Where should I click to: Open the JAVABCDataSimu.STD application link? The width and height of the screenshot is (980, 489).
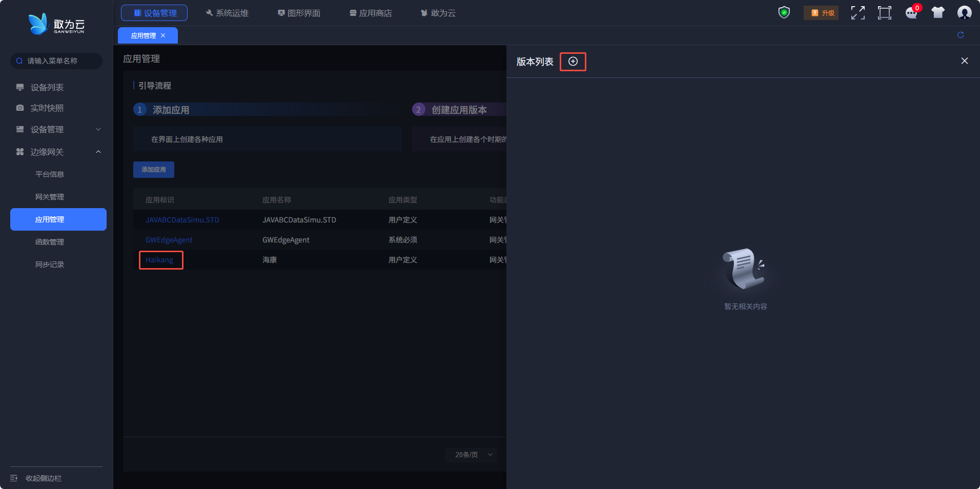point(182,220)
